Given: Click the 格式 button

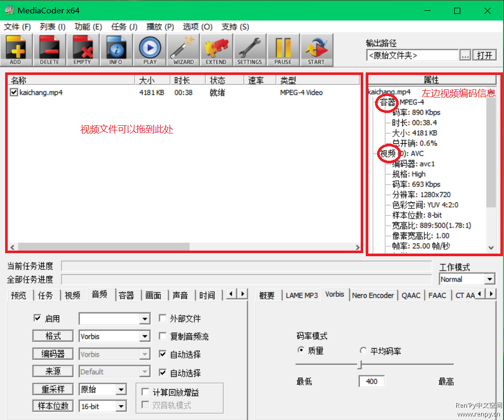Looking at the screenshot, I should (x=53, y=336).
